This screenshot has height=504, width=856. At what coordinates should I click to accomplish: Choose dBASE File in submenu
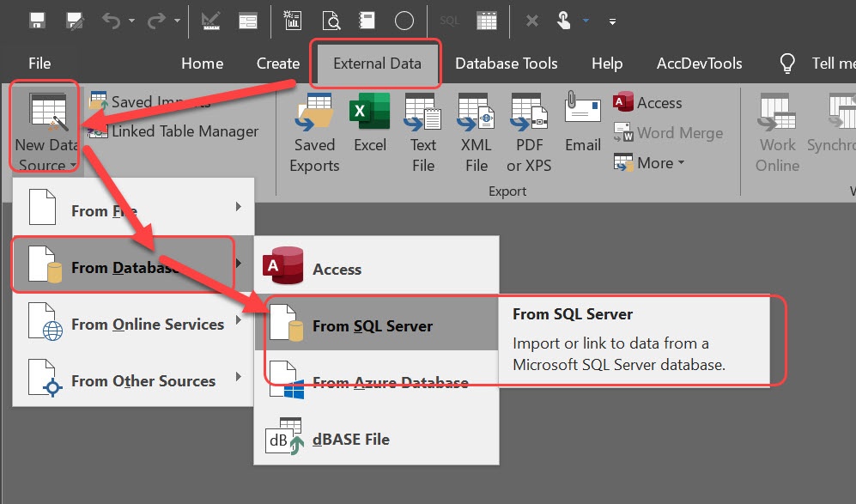[x=377, y=437]
